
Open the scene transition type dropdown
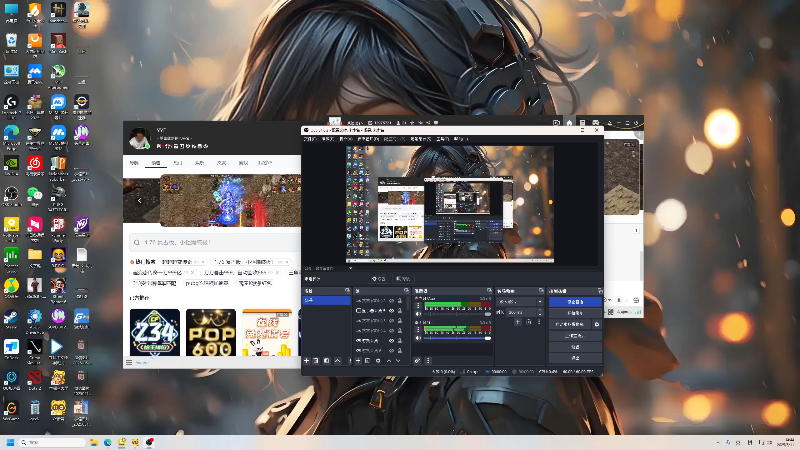coord(520,302)
